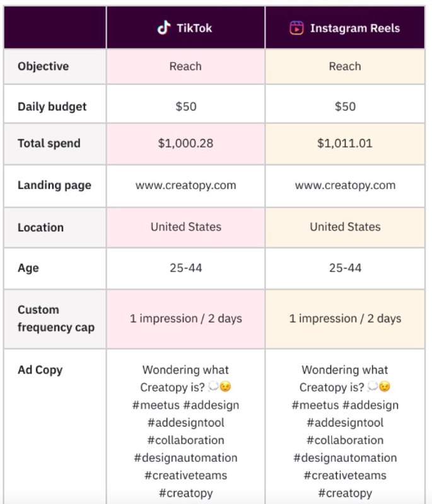Click the winking emoji in Instagram ad copy
The width and height of the screenshot is (432, 504).
click(x=384, y=387)
